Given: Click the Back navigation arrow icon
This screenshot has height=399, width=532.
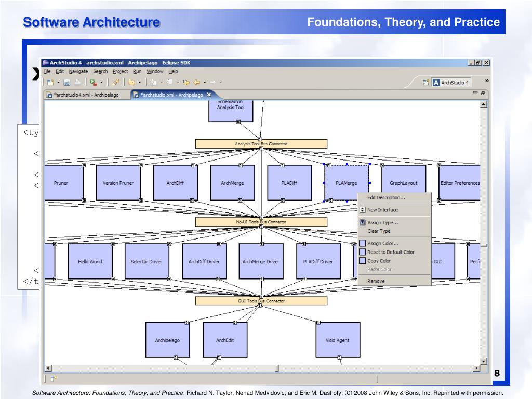Looking at the screenshot, I should (x=197, y=82).
